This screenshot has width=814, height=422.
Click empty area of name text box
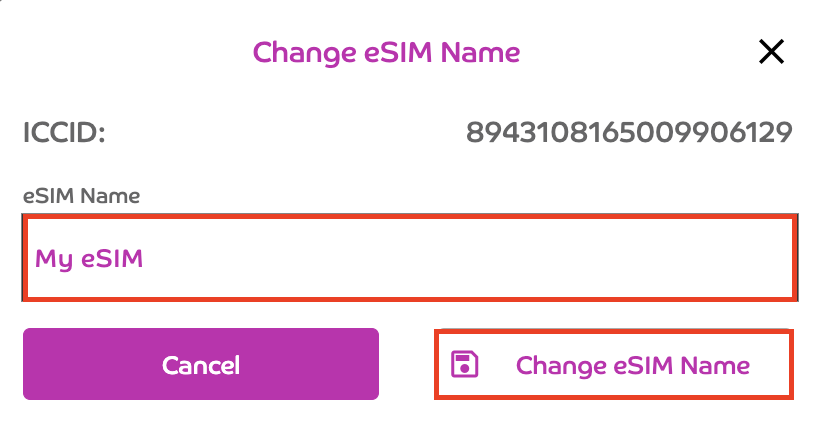tap(500, 259)
